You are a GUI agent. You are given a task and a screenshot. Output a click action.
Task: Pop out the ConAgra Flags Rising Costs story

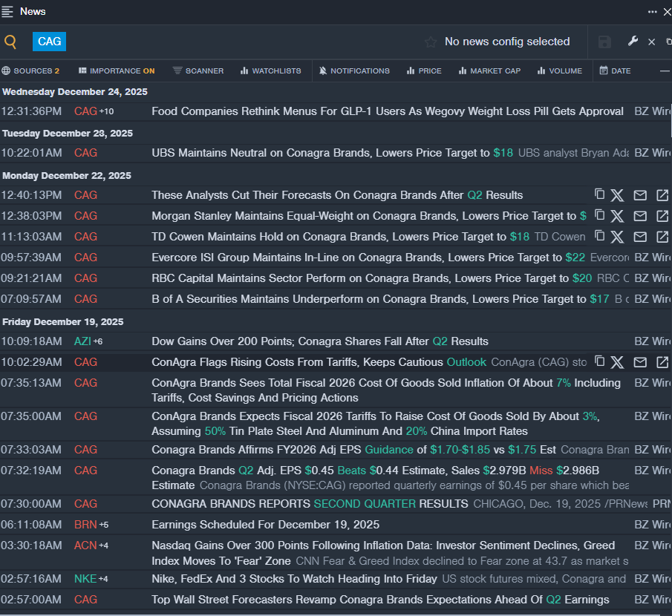pyautogui.click(x=662, y=362)
